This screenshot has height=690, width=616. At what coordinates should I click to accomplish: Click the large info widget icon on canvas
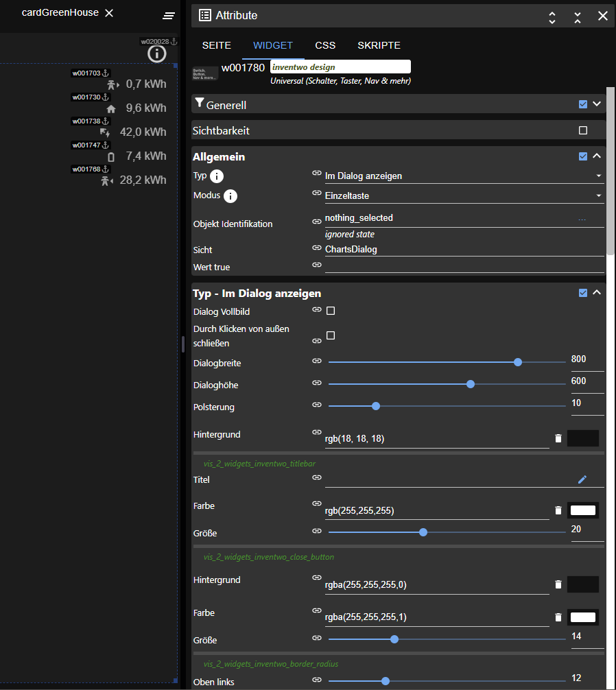pyautogui.click(x=157, y=53)
